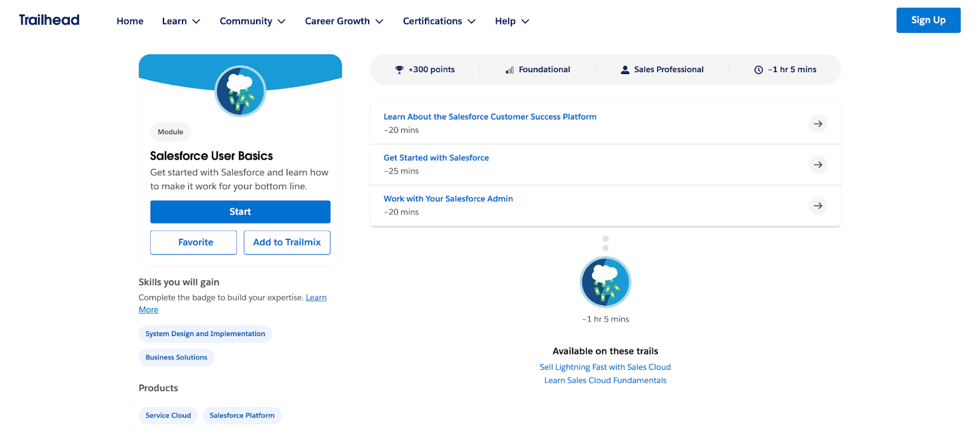Open the Community dropdown menu

(252, 21)
